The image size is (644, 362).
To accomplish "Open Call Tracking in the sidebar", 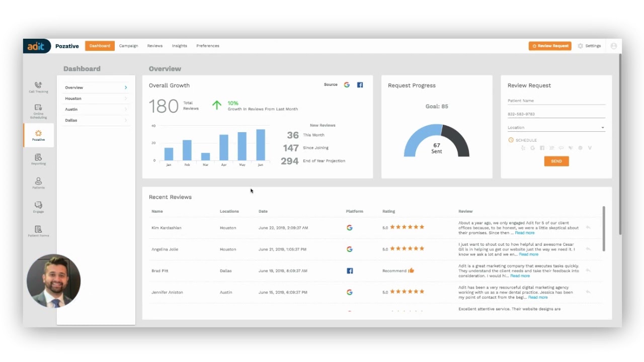I will [38, 87].
